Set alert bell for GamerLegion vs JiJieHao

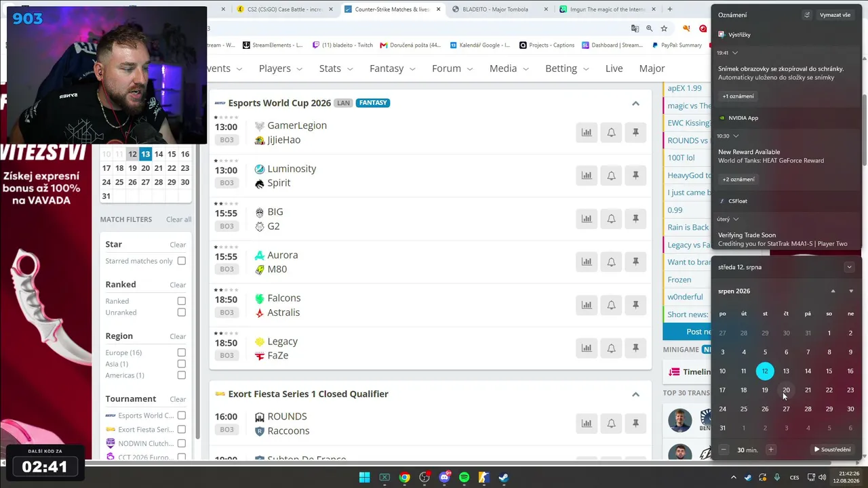tap(611, 133)
